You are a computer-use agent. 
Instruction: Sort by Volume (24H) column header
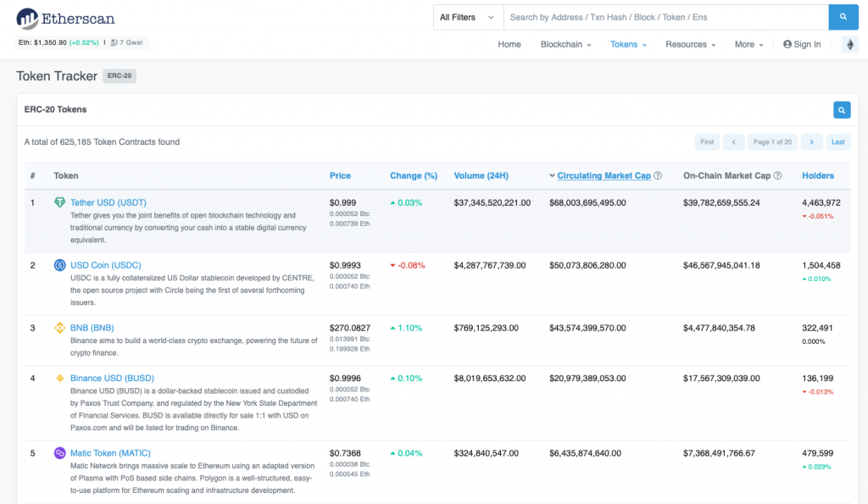(481, 175)
